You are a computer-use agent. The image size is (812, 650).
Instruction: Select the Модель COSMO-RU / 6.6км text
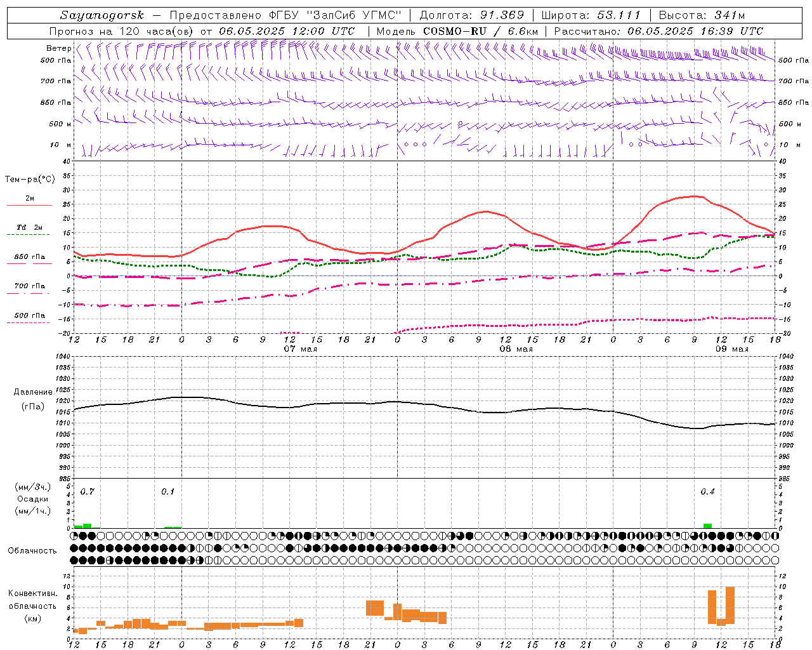tap(457, 31)
